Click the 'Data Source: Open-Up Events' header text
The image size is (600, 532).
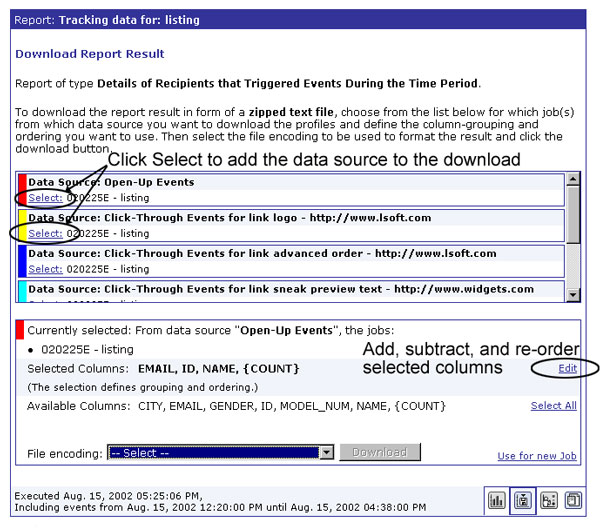tap(111, 182)
